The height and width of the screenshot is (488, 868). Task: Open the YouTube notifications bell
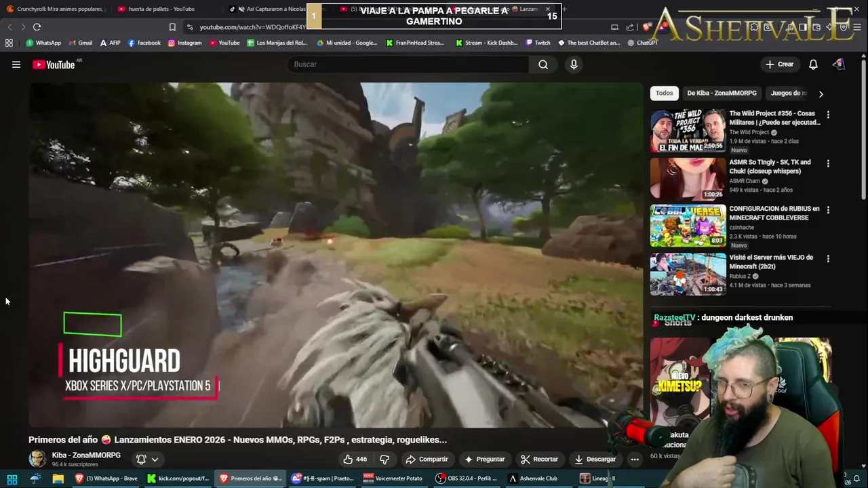tap(813, 64)
